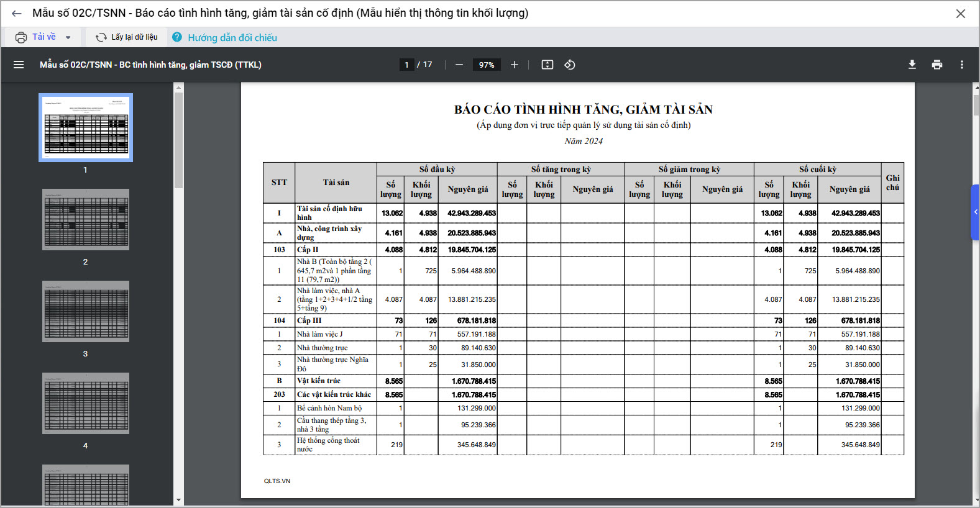Click the Số tăng trong kỳ column header
This screenshot has height=508, width=980.
[x=561, y=169]
